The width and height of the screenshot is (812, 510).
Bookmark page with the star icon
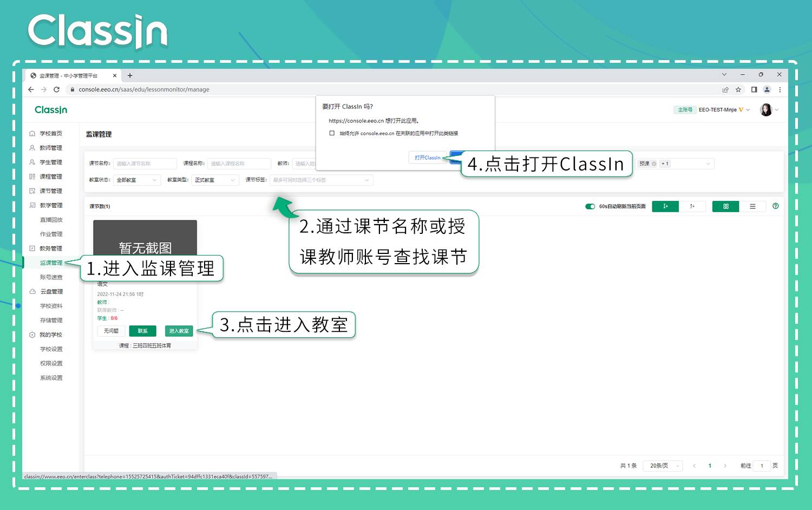(738, 89)
